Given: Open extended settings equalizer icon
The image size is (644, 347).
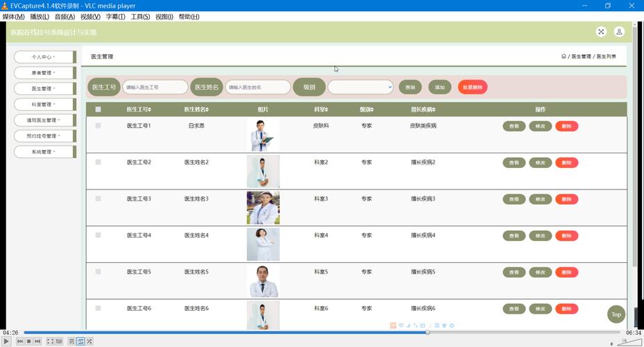Looking at the screenshot, I should coord(59,341).
